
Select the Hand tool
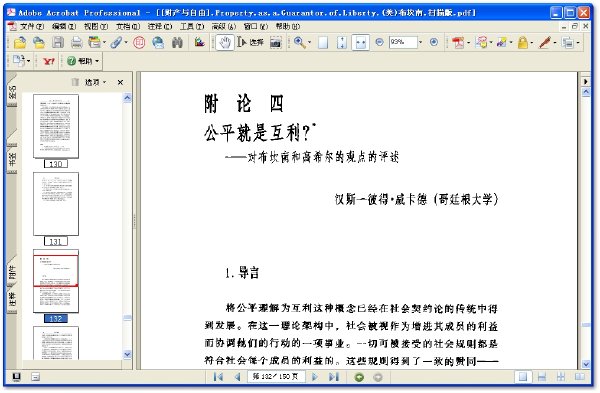(225, 42)
